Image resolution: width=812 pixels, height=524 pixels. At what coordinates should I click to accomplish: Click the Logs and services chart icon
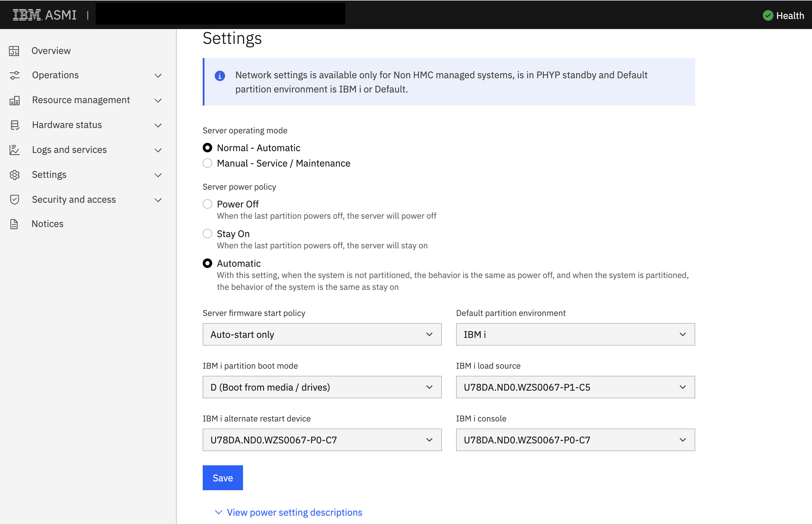[14, 150]
